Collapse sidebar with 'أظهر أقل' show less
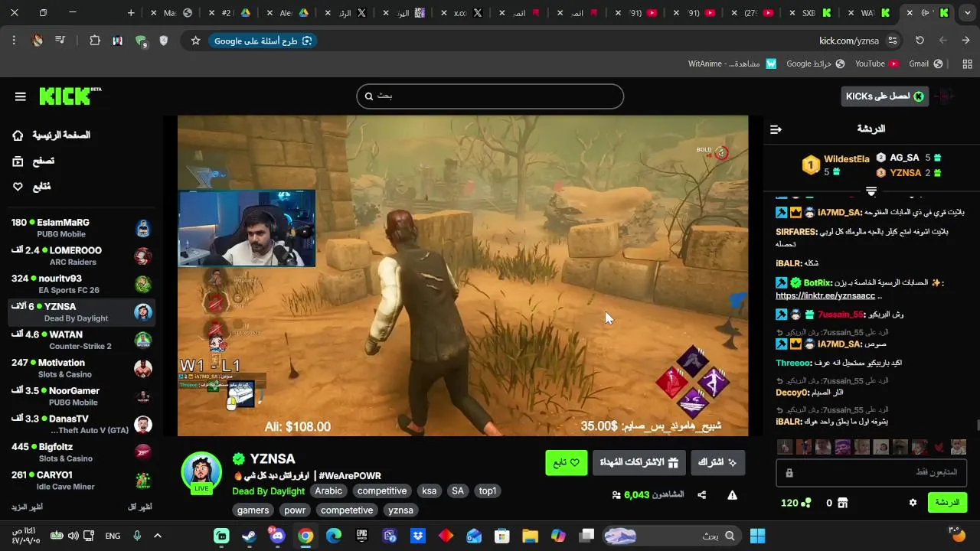 (x=139, y=507)
